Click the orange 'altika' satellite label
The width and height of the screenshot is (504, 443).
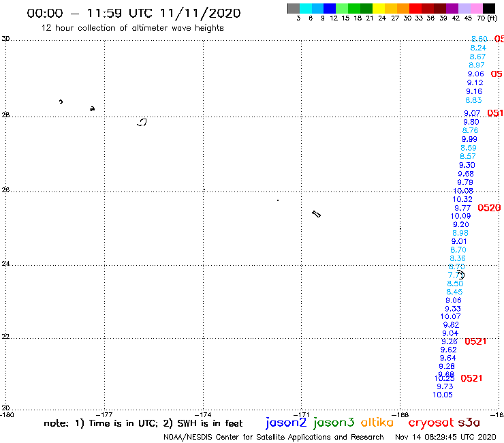(x=377, y=423)
